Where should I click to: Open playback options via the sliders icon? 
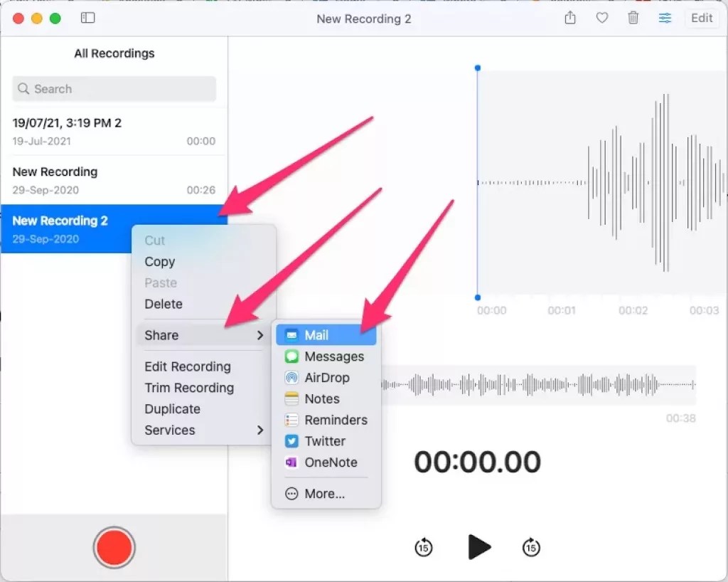click(665, 18)
